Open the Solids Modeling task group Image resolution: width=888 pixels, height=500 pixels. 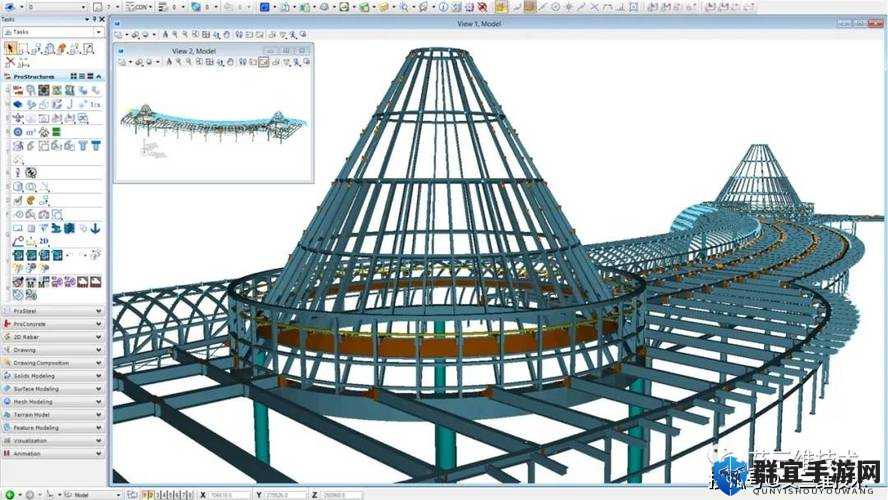[x=53, y=375]
